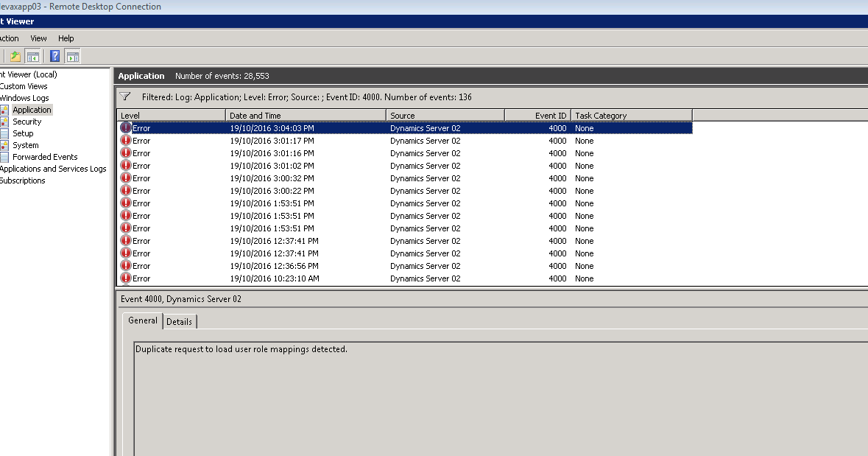Collapse the Windows Logs node
868x456 pixels.
(24, 97)
